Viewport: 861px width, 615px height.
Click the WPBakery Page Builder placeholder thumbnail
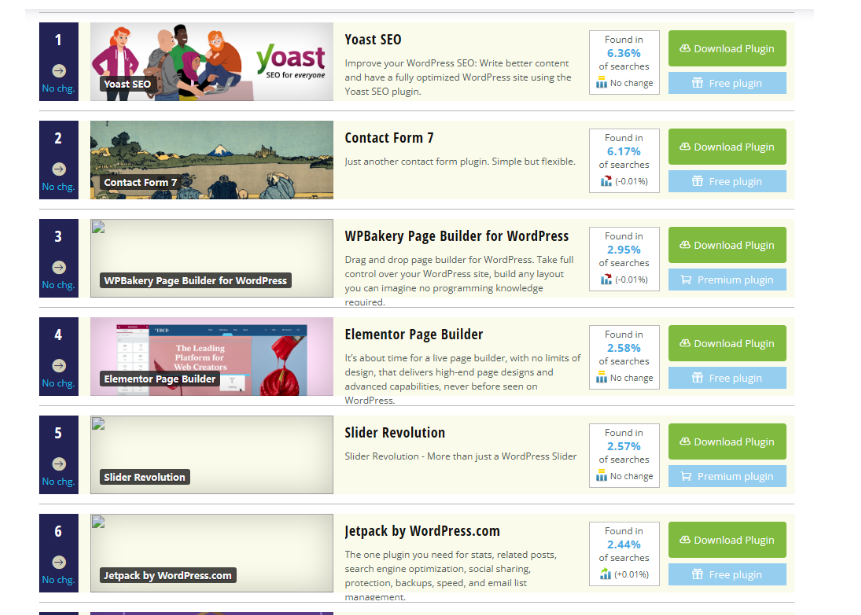pos(211,258)
